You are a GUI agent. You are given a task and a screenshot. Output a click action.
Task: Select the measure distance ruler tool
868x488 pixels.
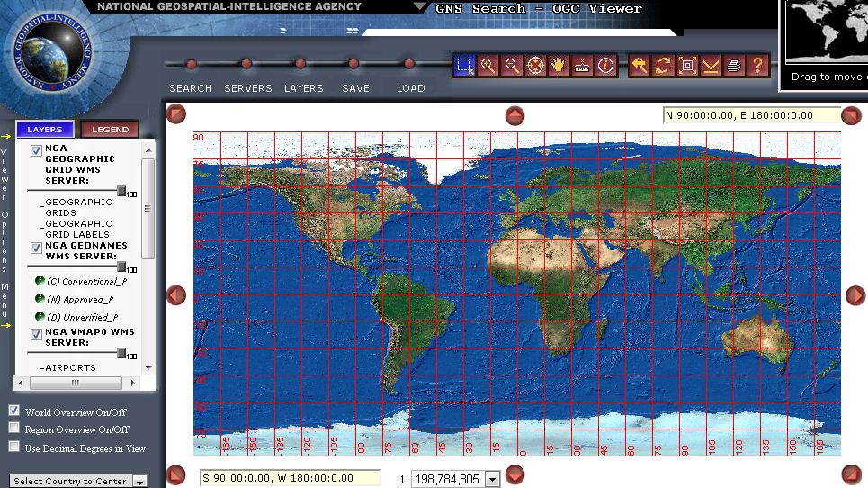[582, 66]
